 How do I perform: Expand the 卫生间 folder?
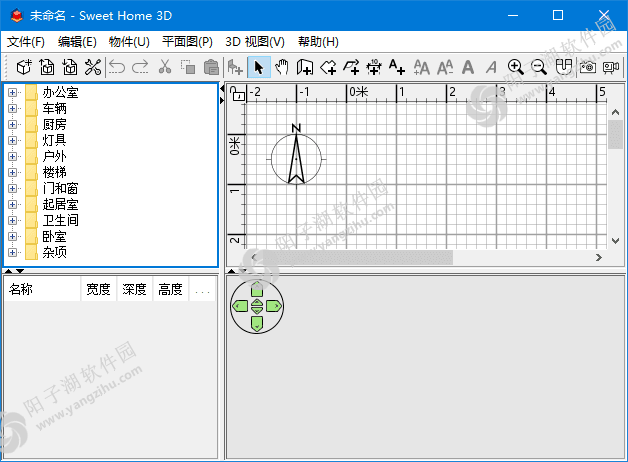12,221
